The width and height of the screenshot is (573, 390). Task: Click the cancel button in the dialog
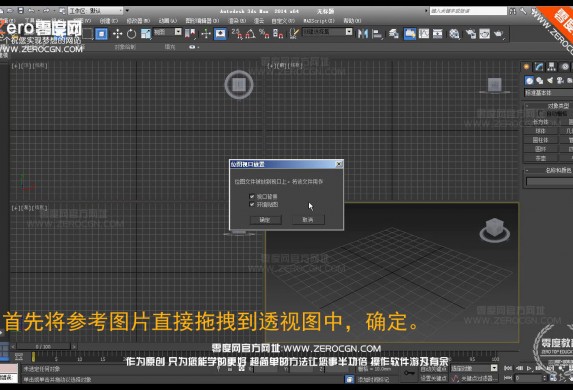click(x=308, y=220)
